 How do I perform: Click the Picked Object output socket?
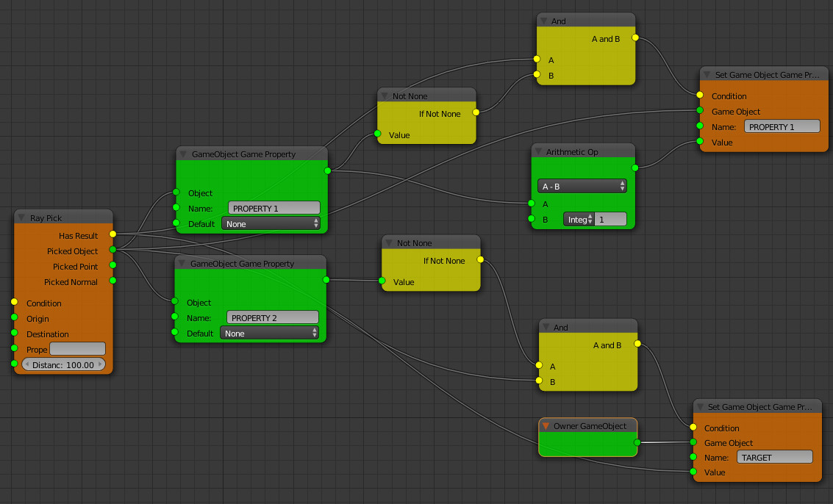click(112, 251)
